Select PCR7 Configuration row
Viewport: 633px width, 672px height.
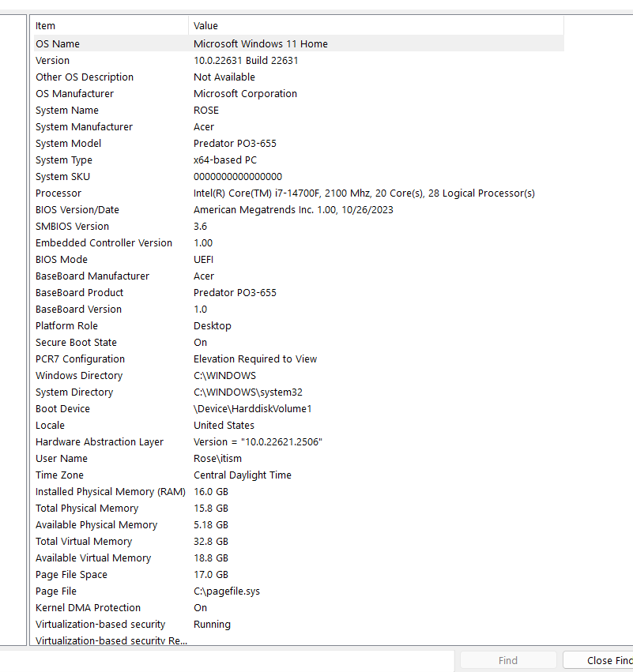[x=299, y=359]
